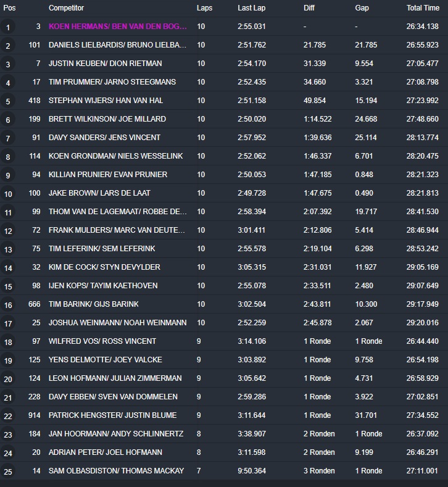The height and width of the screenshot is (487, 448).
Task: Click the Pos column header
Action: 10,8
